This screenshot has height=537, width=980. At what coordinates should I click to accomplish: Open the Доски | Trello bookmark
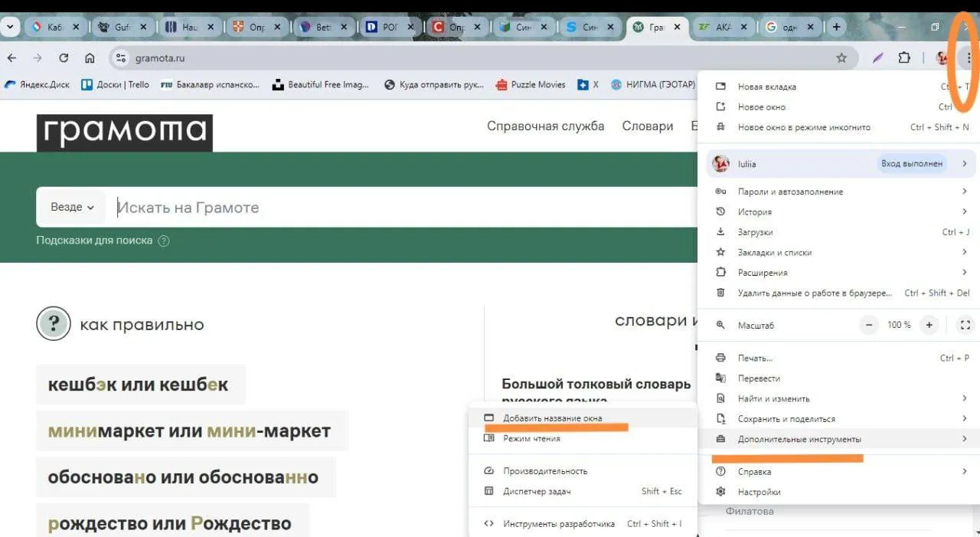pos(115,84)
